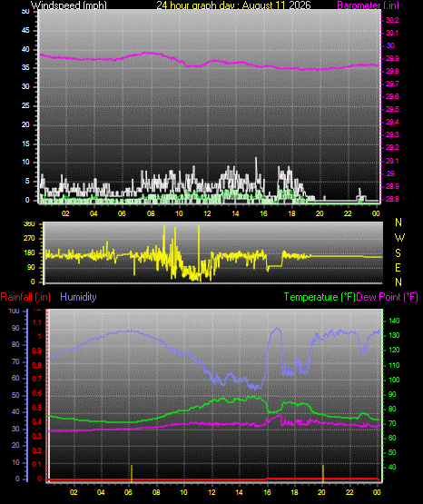
Task: Click the yellow marker near hour 20
Action: [323, 474]
